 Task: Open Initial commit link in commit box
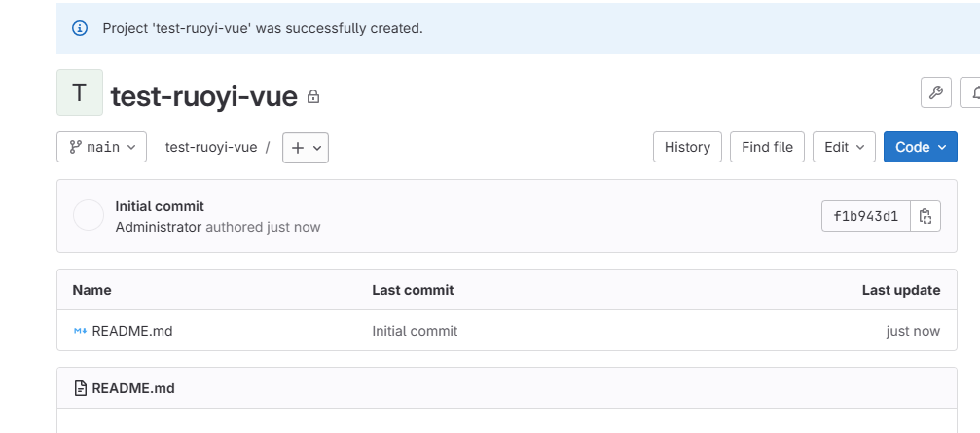tap(160, 206)
